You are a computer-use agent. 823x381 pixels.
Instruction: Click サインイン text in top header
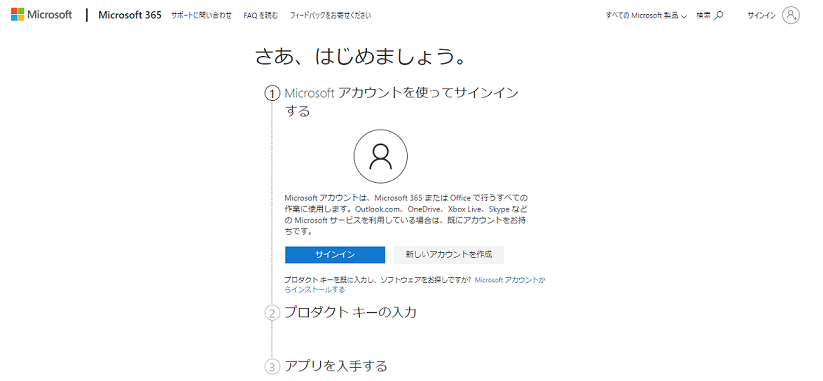pyautogui.click(x=761, y=16)
